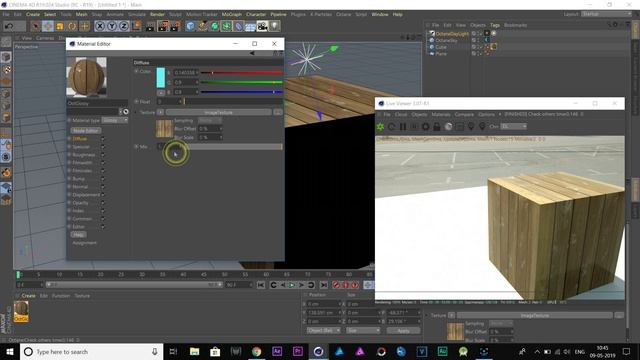640x360 pixels.
Task: Select the Cube object in Object Manager
Action: [x=441, y=47]
